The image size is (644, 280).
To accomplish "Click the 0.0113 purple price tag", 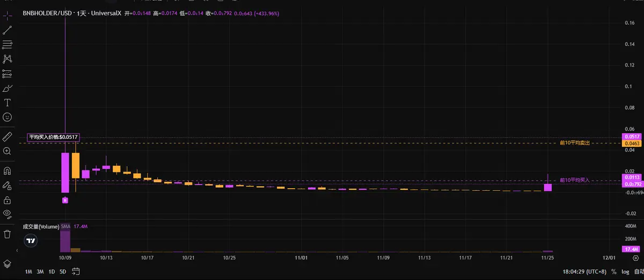I will (631, 177).
